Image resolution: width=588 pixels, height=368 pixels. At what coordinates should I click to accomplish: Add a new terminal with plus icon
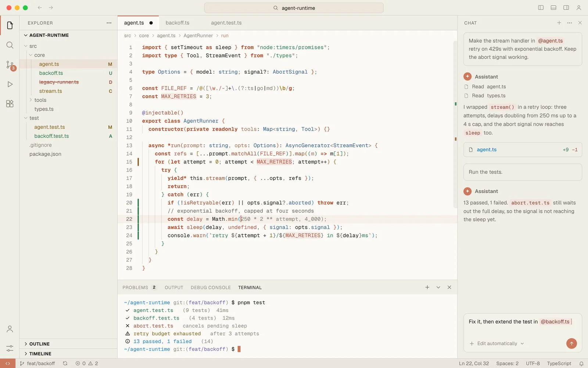(427, 287)
